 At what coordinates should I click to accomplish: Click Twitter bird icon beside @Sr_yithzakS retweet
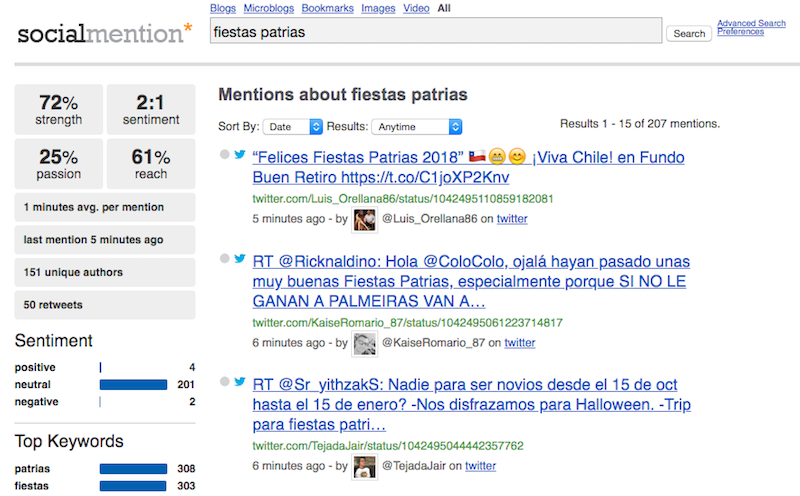(240, 381)
